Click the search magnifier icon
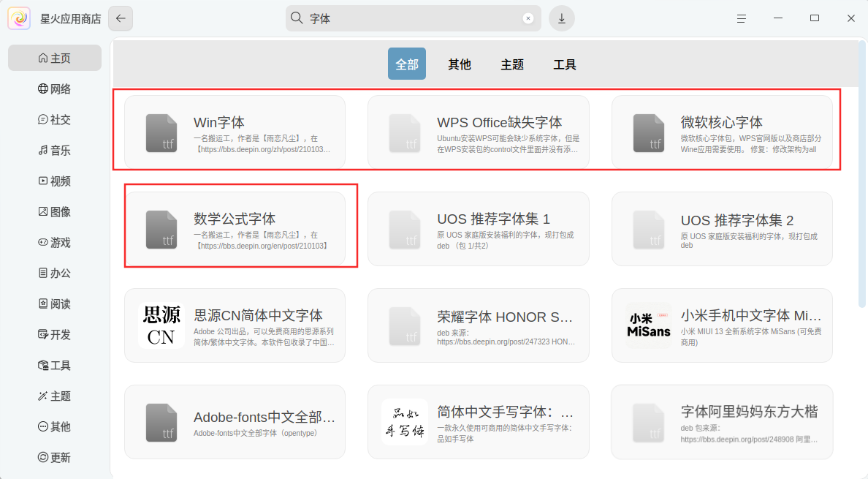 297,18
